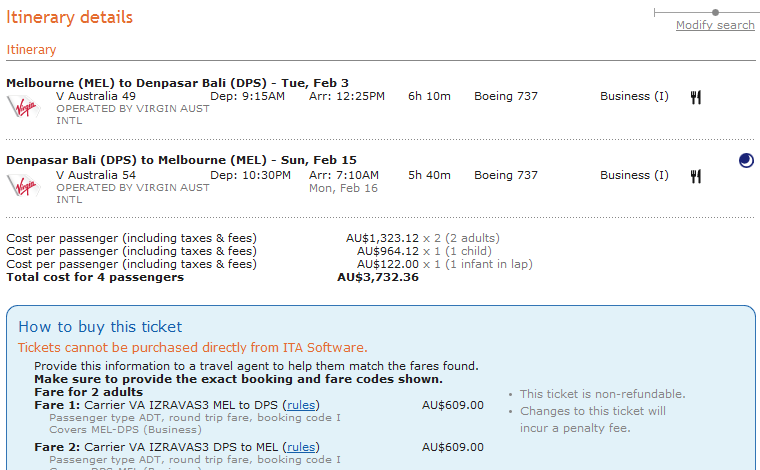
Task: Select the Itinerary section heading
Action: coord(32,50)
